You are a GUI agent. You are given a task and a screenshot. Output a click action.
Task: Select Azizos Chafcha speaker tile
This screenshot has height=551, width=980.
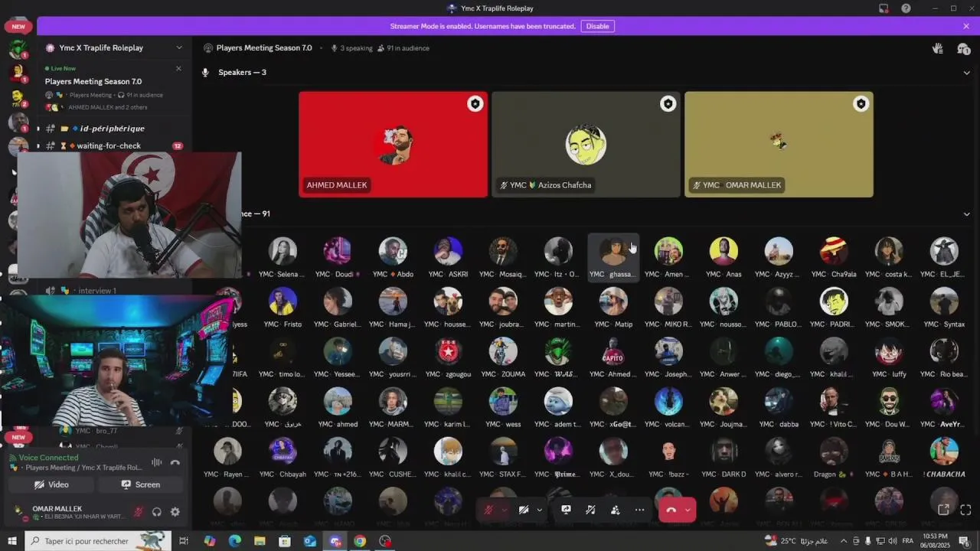pos(586,145)
